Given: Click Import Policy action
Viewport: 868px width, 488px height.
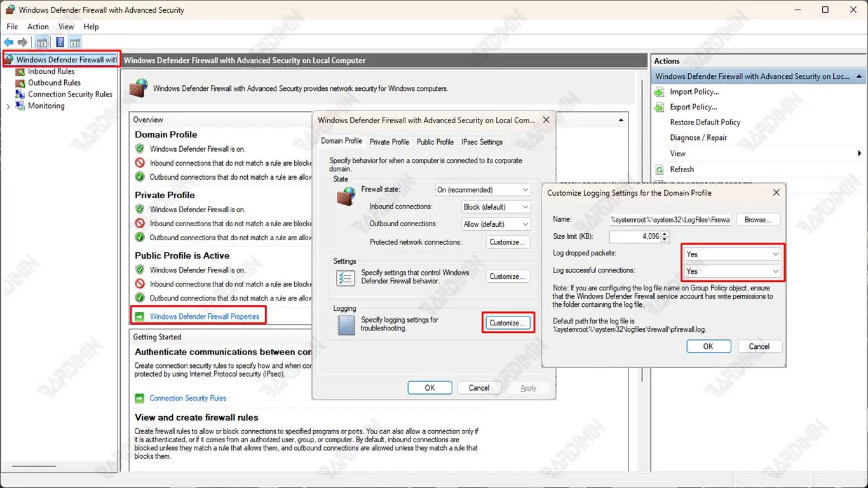Looking at the screenshot, I should pyautogui.click(x=694, y=91).
